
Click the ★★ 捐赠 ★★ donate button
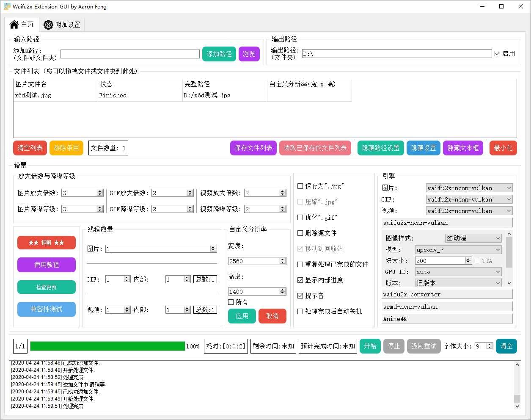tap(46, 243)
